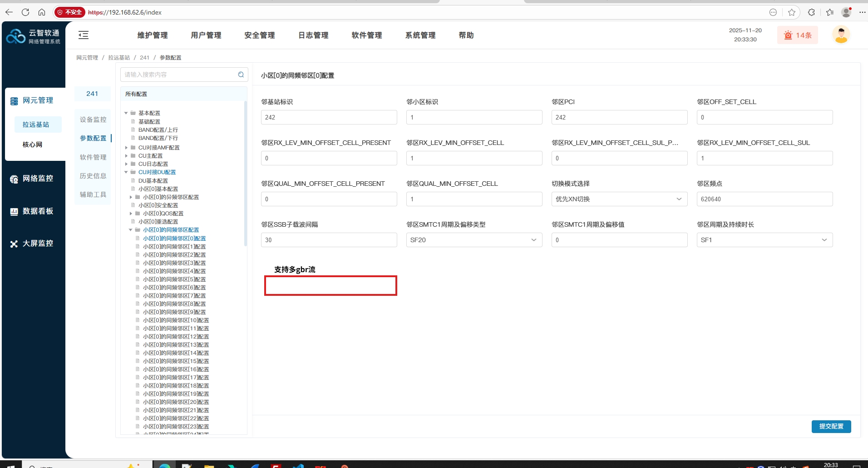Click the browser home icon
The width and height of the screenshot is (868, 468).
(42, 12)
